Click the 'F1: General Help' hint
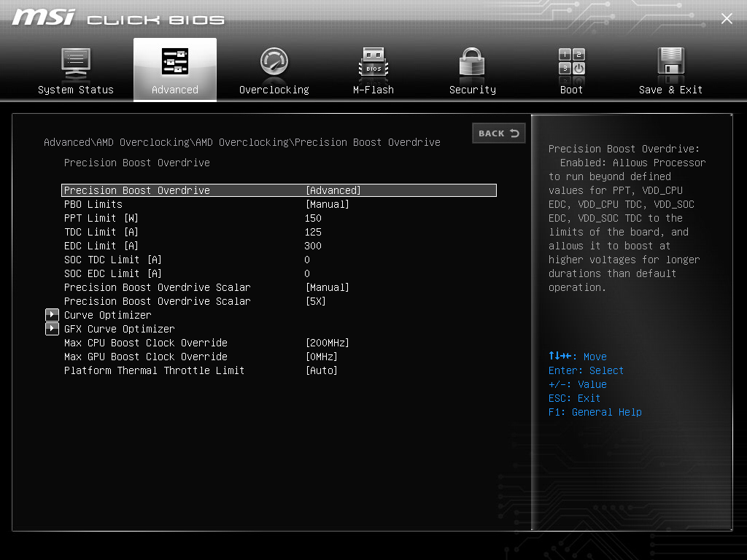Viewport: 747px width, 560px height. tap(595, 412)
